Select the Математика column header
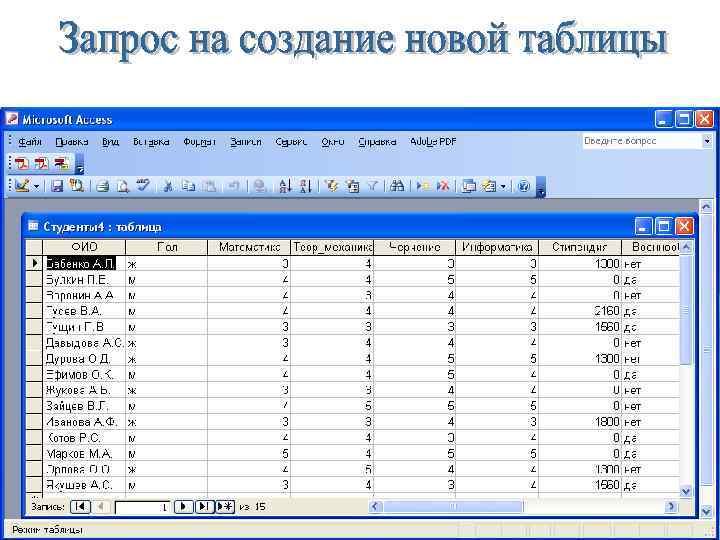The image size is (720, 540). pos(249,247)
